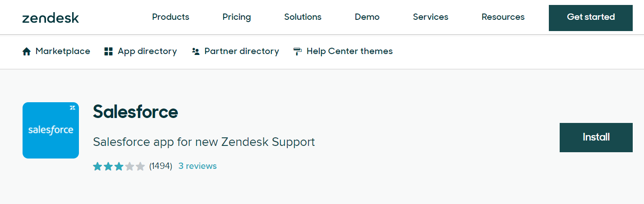Open the Products menu
644x204 pixels.
170,17
